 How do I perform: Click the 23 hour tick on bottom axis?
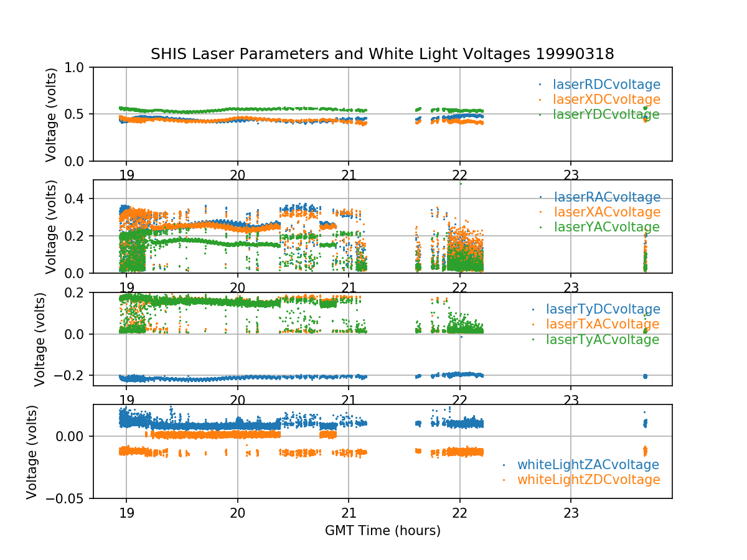(x=571, y=512)
